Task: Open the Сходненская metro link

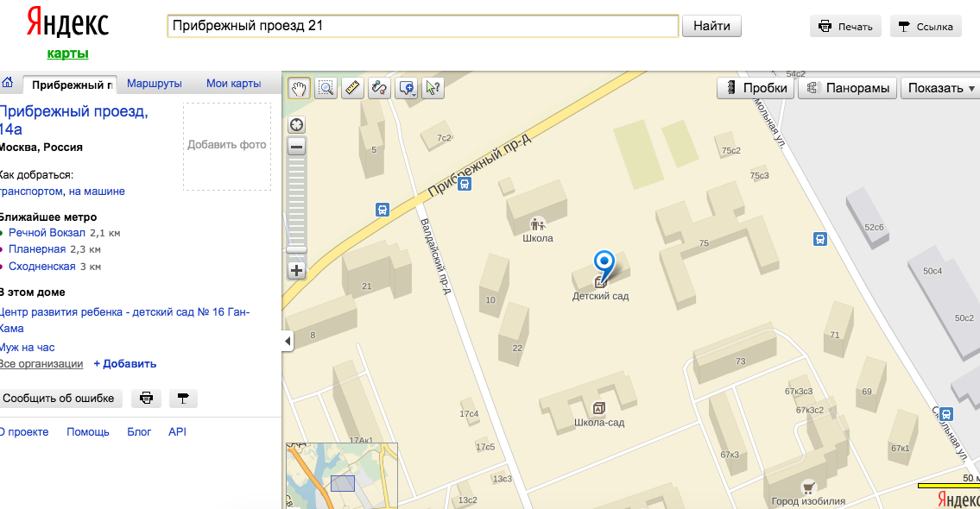Action: pos(41,267)
